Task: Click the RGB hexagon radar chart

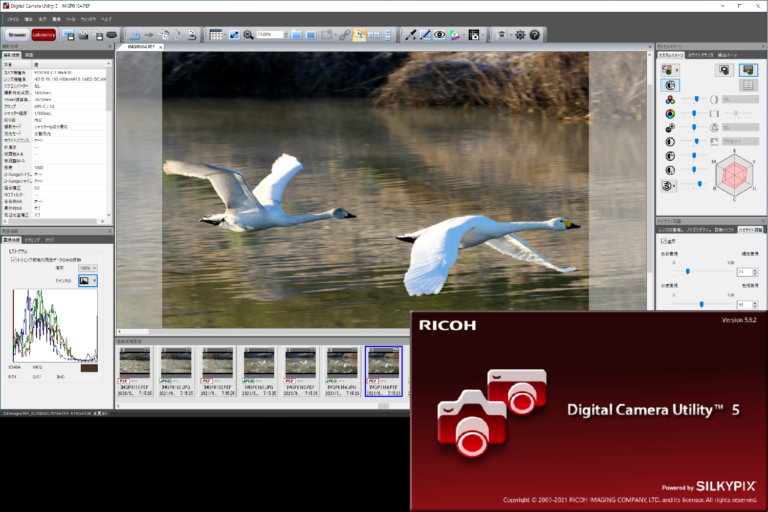Action: point(734,174)
